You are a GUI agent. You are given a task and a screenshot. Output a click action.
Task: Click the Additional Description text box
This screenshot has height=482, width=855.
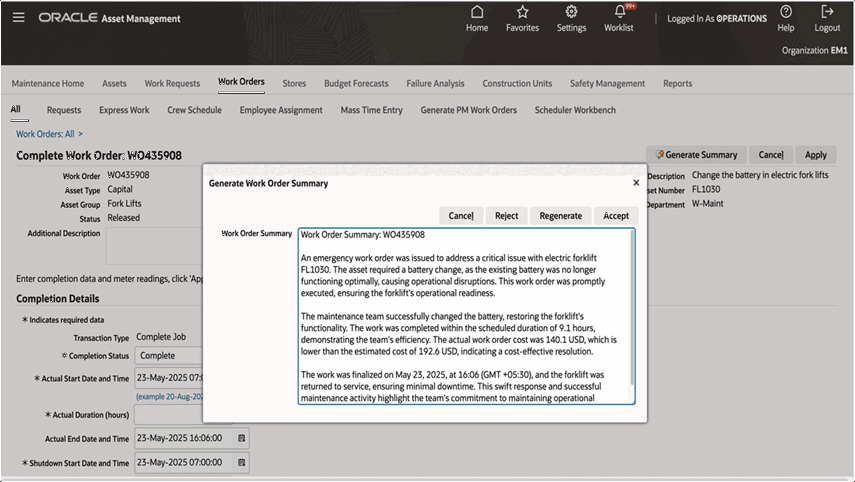point(155,246)
